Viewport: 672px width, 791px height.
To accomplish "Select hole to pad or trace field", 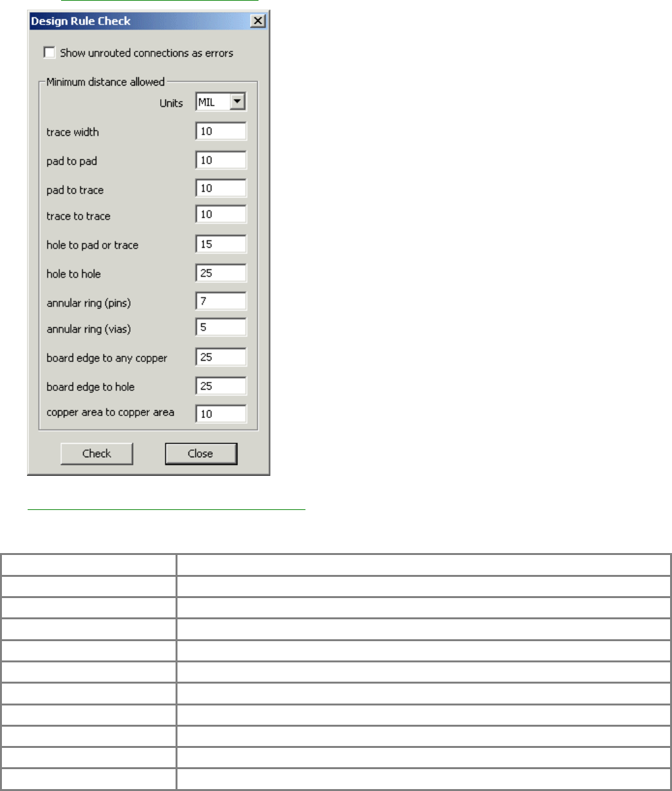I will (221, 244).
